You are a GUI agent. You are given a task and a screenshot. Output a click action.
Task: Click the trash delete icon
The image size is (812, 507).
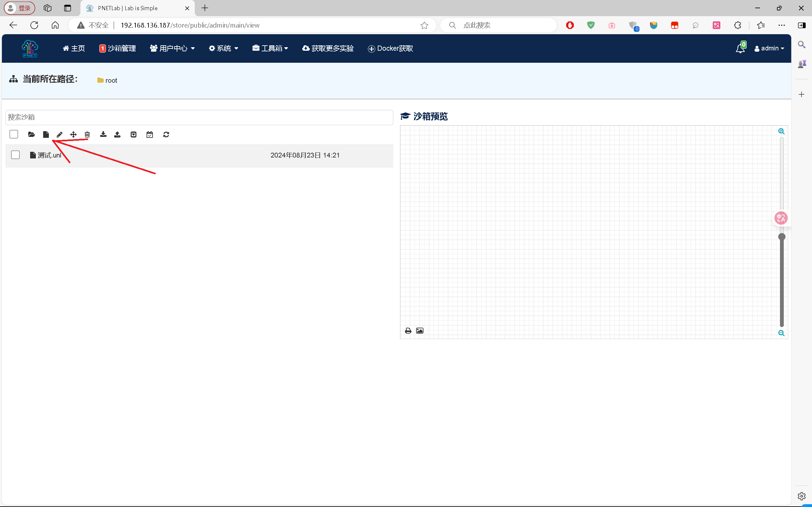click(x=87, y=134)
